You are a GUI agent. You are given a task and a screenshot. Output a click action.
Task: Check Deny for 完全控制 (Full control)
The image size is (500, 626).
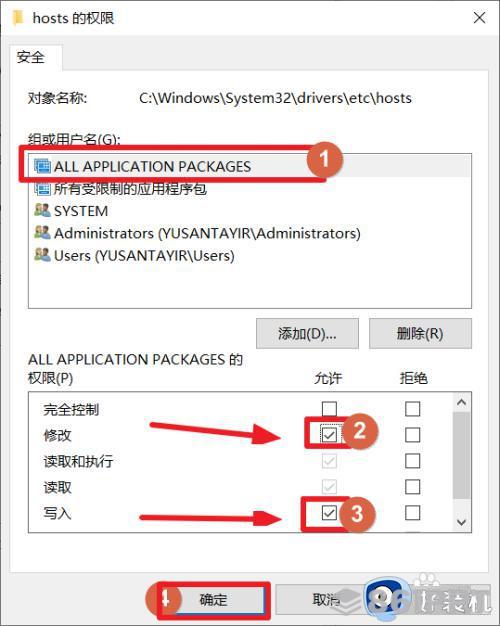coord(413,409)
